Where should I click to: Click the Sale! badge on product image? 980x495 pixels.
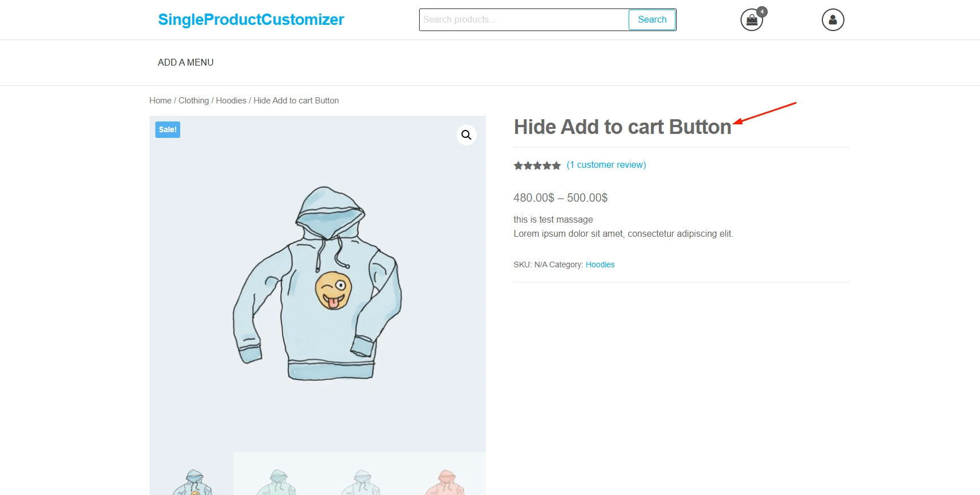168,129
